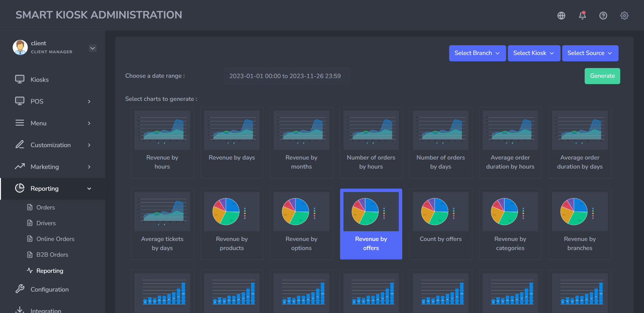Open the Select Source dropdown

[590, 53]
